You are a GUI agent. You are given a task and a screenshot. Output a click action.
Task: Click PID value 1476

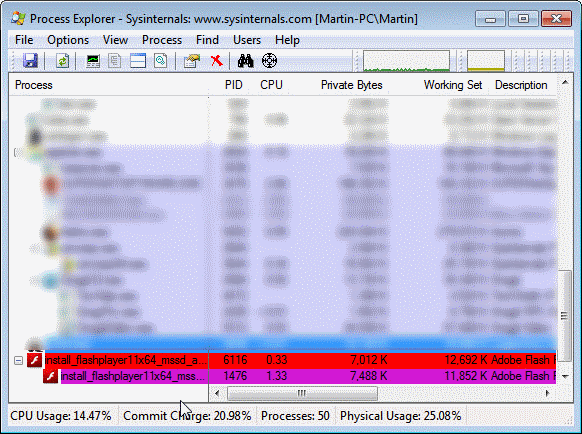tap(235, 376)
